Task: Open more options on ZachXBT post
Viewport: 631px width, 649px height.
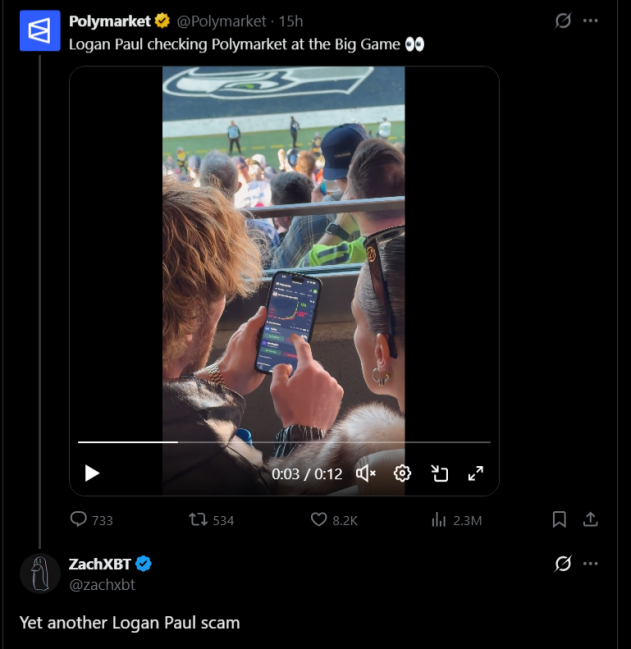Action: coord(591,564)
